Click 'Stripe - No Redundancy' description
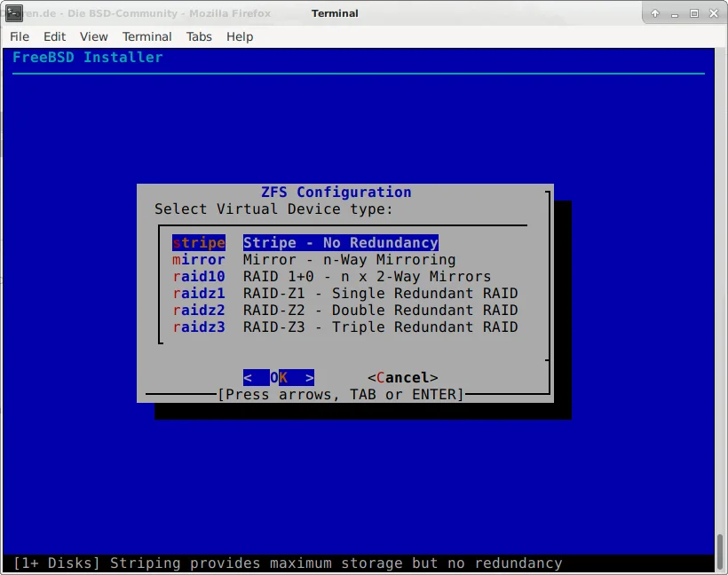This screenshot has width=728, height=575. 341,243
